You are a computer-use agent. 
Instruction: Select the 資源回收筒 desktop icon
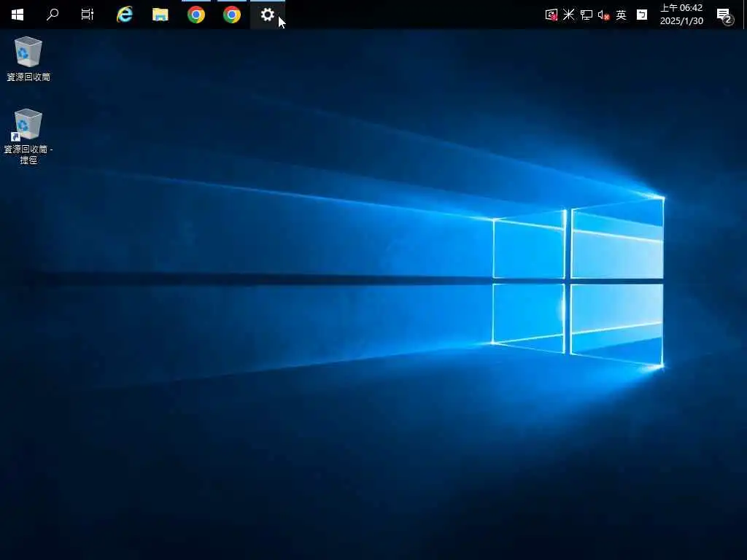28,59
